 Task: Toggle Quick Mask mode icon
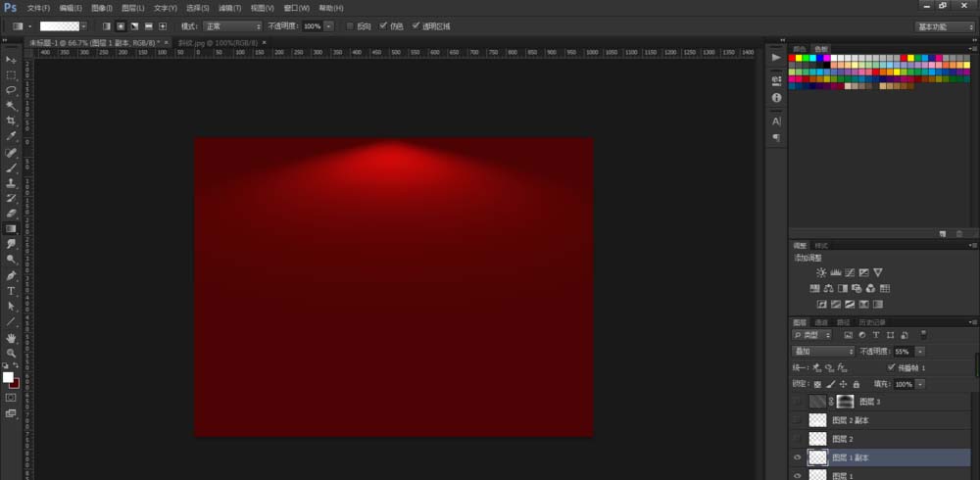[11, 398]
